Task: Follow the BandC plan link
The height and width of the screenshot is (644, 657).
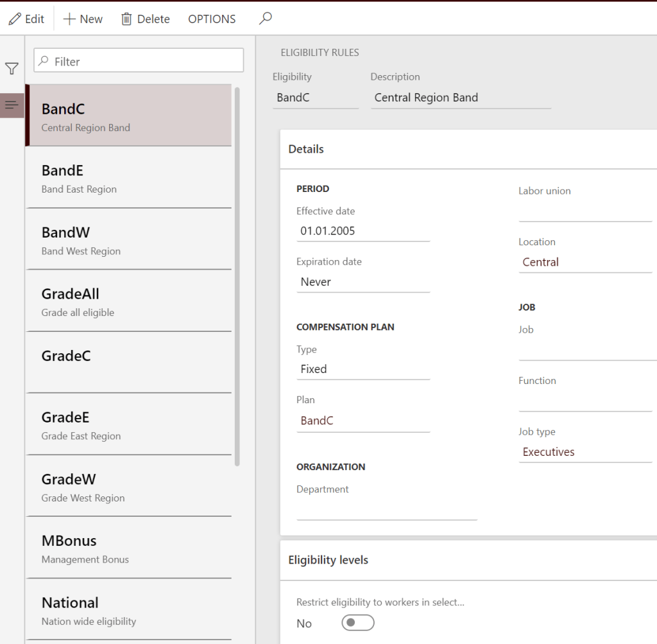Action: click(x=317, y=421)
